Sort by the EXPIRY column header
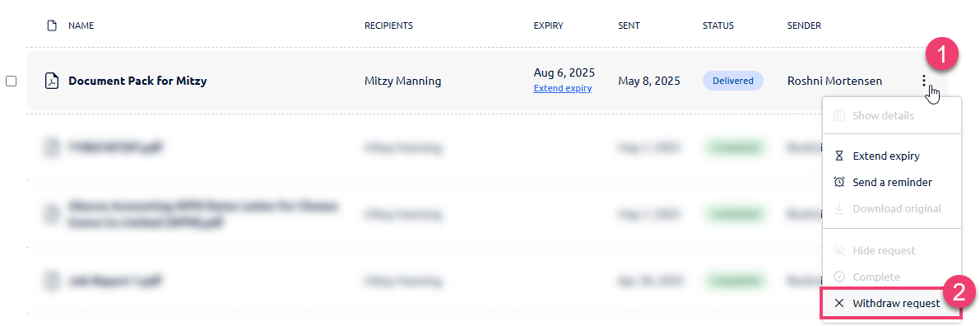The image size is (980, 326). point(548,26)
